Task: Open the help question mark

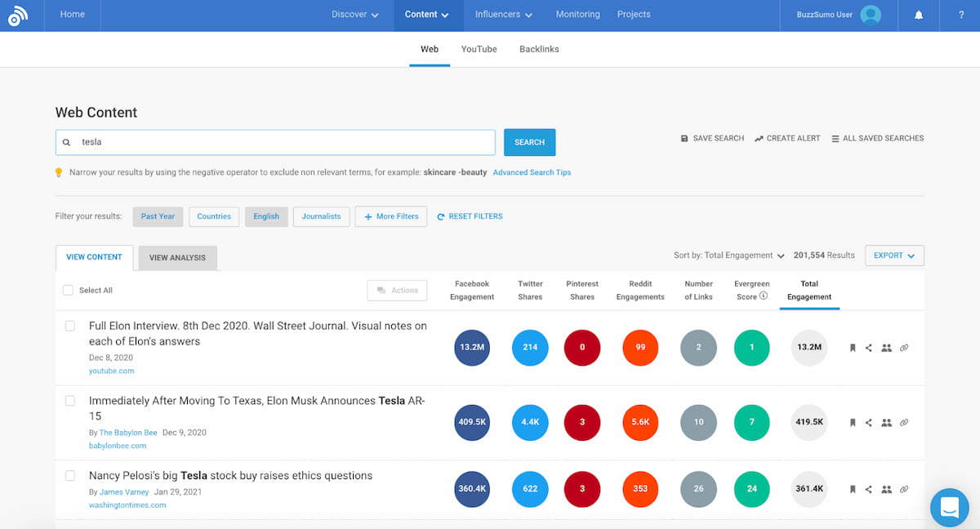Action: [961, 15]
